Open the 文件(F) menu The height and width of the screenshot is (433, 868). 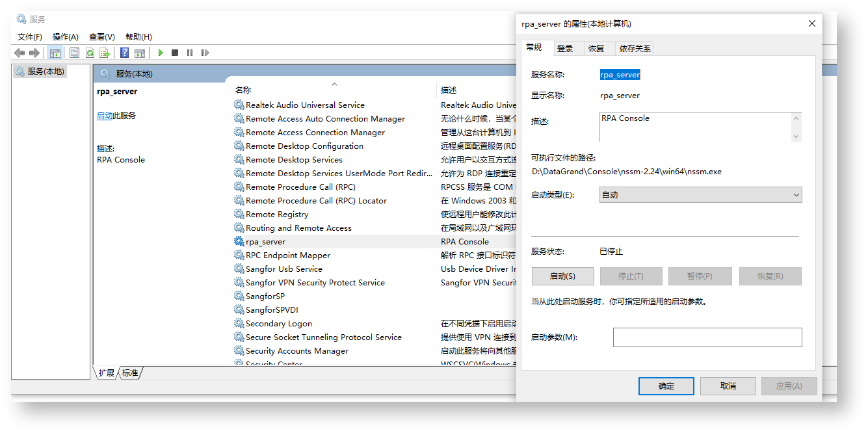coord(30,37)
